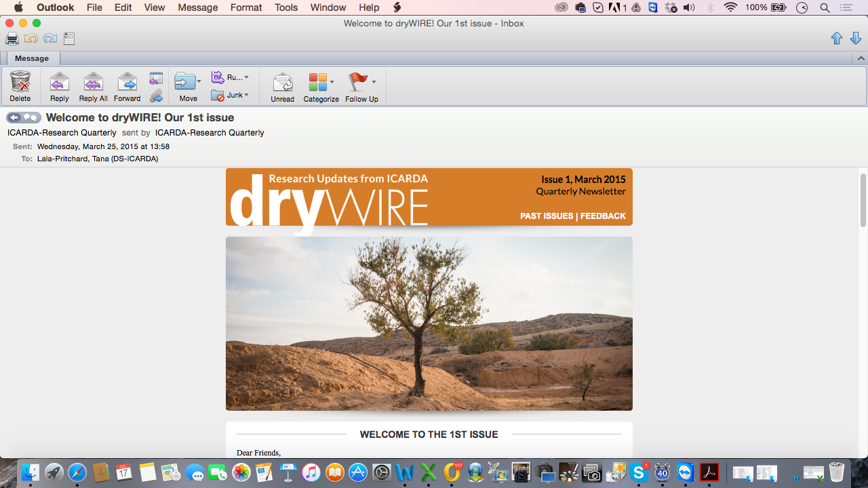Open Notification Center from the menu bar
868x488 pixels.
point(846,7)
